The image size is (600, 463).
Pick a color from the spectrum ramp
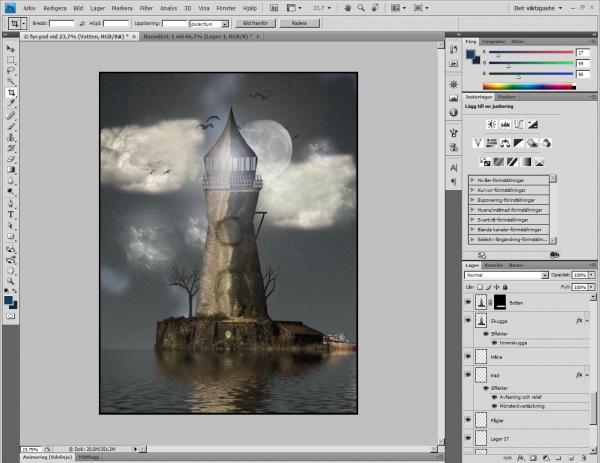point(529,86)
